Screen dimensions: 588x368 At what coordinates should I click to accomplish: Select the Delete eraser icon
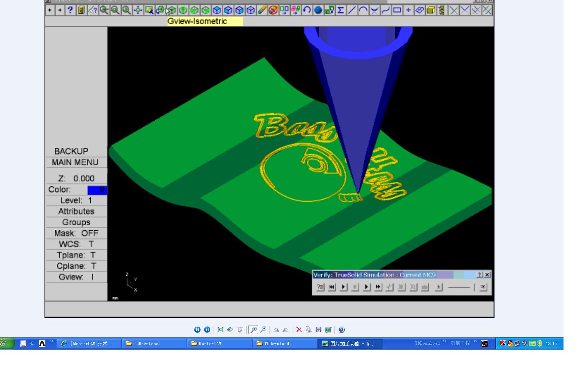coord(262,10)
